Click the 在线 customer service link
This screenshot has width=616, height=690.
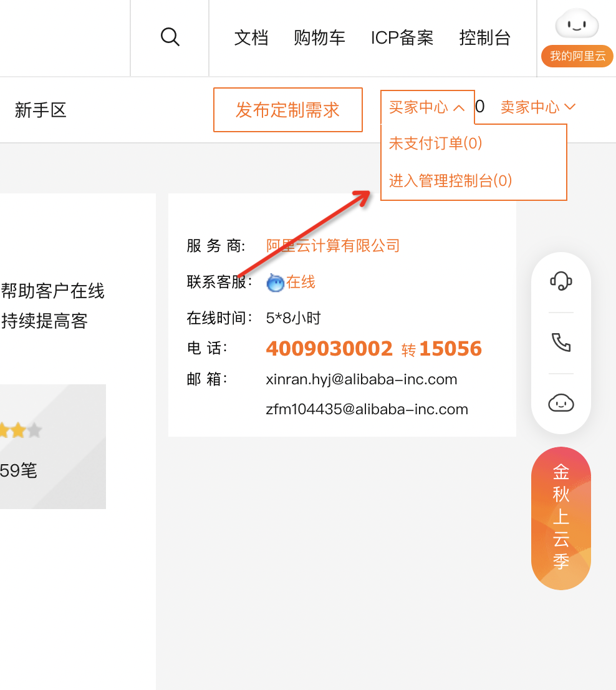[x=301, y=282]
